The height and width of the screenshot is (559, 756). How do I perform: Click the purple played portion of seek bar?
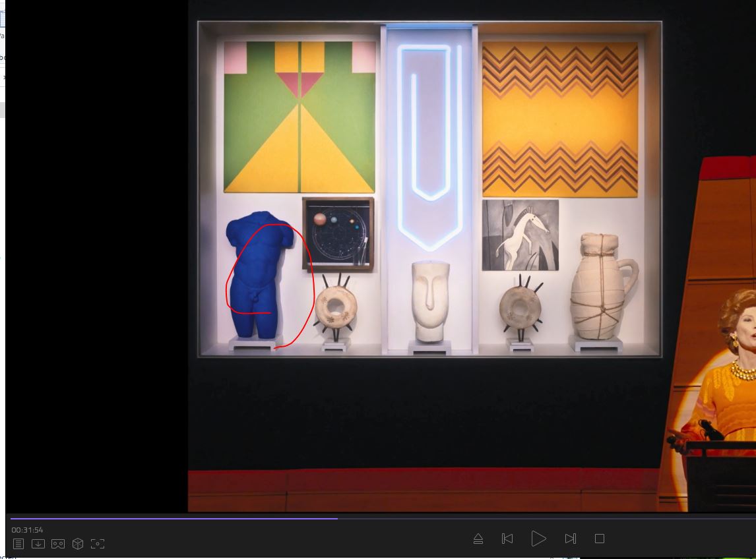tap(172, 519)
